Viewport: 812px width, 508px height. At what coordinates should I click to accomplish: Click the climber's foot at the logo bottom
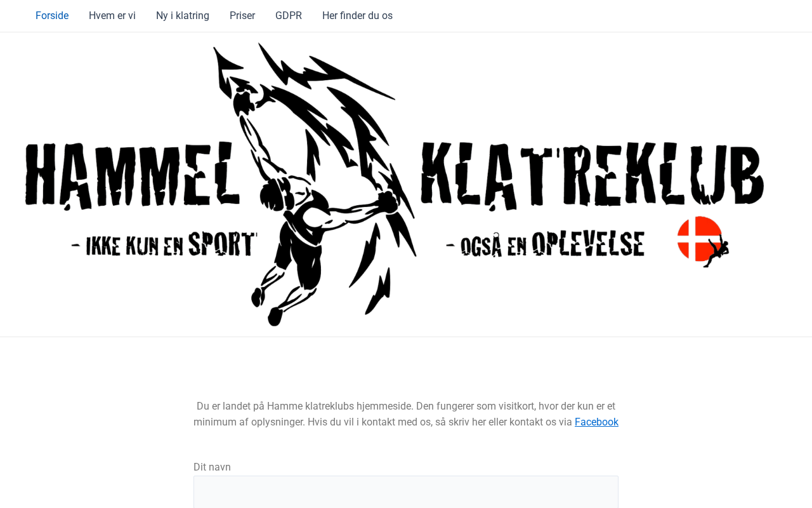coord(274,316)
